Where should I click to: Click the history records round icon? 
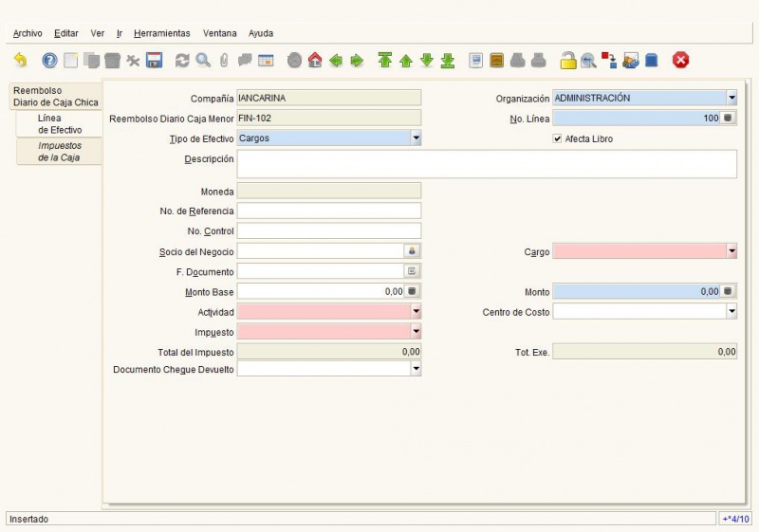pyautogui.click(x=294, y=61)
